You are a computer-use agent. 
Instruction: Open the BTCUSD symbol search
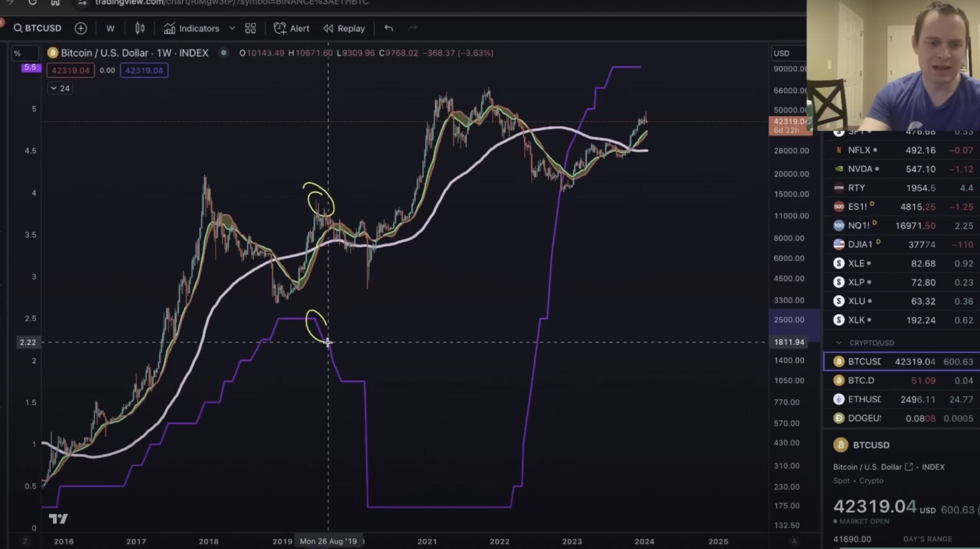(x=38, y=28)
